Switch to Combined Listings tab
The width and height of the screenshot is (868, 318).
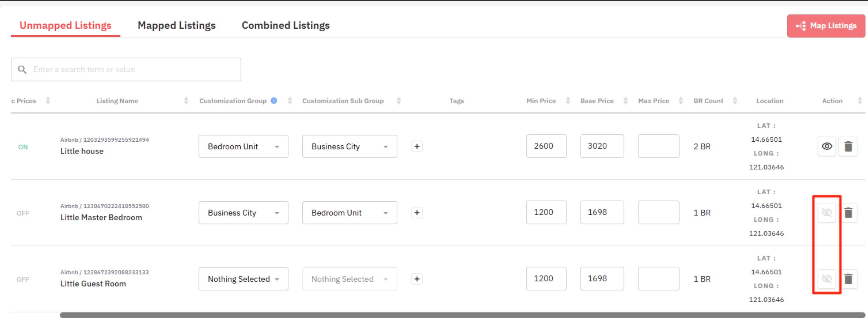286,25
